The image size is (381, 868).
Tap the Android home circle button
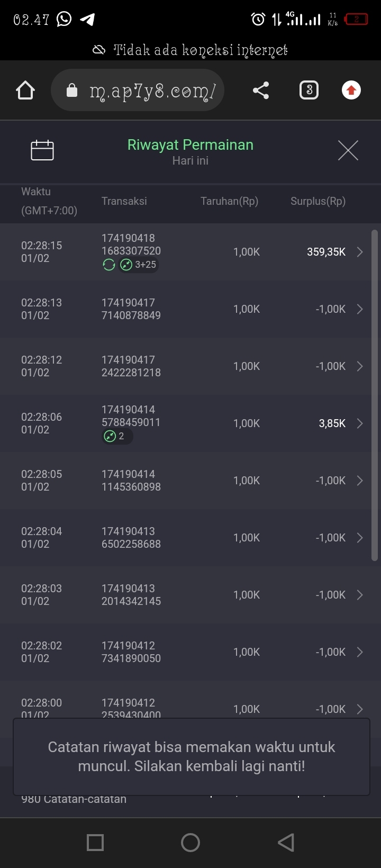(190, 843)
